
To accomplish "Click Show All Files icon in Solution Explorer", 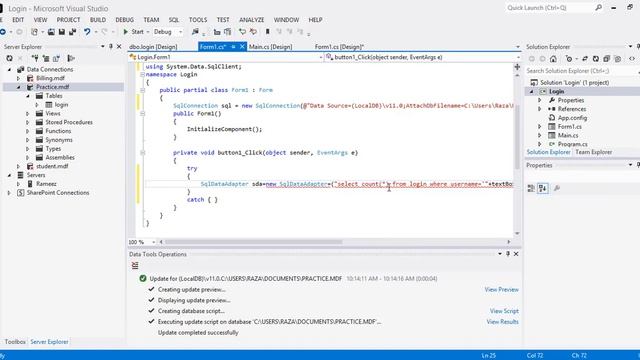I will [618, 59].
